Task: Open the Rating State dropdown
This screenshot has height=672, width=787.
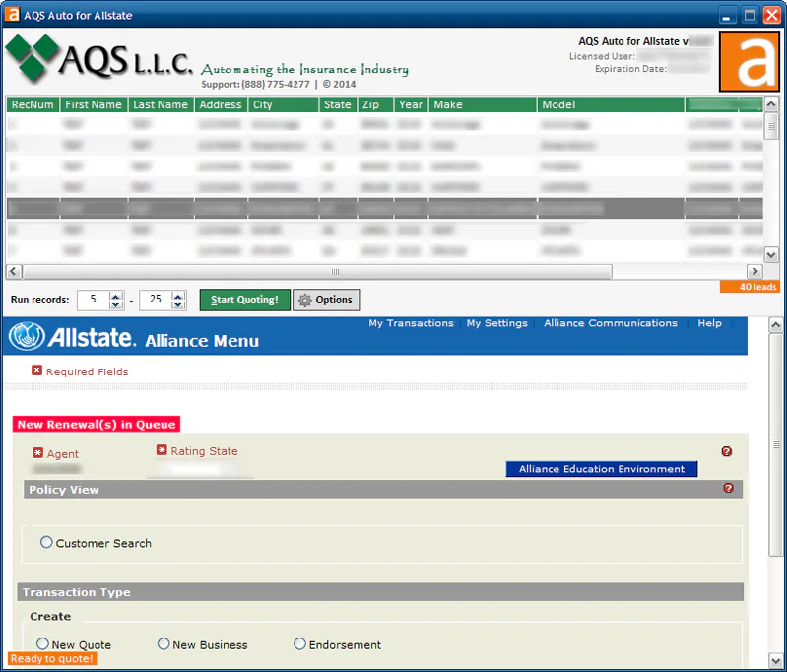Action: pos(200,469)
